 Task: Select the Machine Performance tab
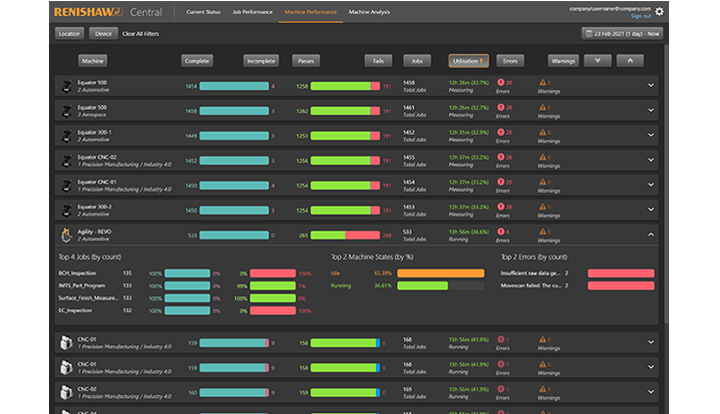(310, 12)
